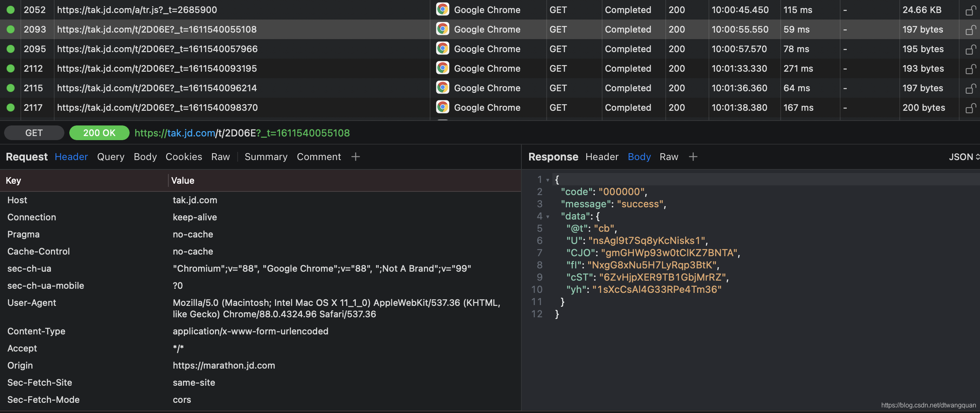Open the Comment tab
The width and height of the screenshot is (980, 413).
click(x=319, y=157)
